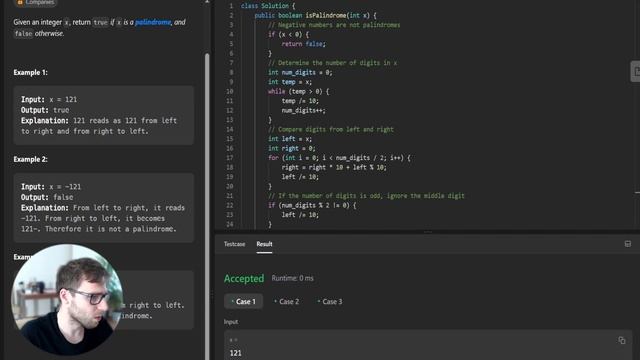The image size is (640, 360).
Task: Open the palindrome definition link
Action: tap(153, 22)
